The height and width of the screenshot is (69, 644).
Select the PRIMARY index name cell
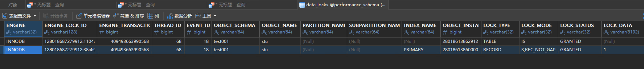421,50
